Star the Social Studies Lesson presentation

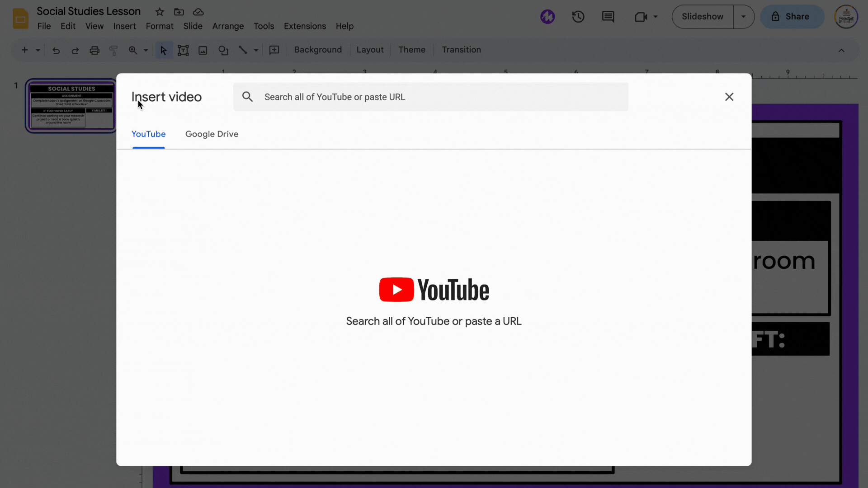160,12
